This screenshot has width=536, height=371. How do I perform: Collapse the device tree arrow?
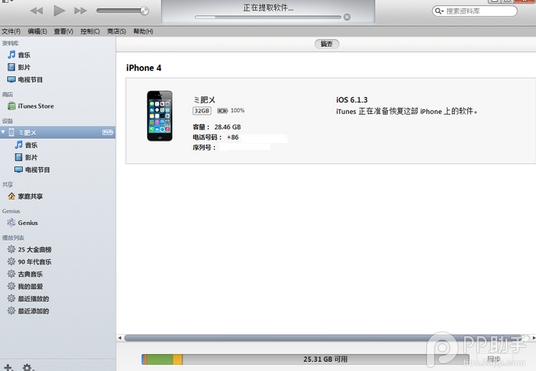pos(3,132)
